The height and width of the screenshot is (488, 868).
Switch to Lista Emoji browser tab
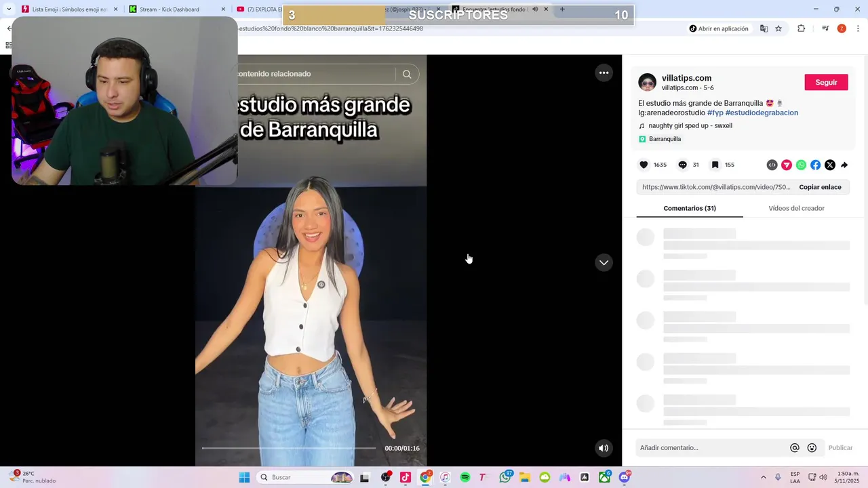68,9
